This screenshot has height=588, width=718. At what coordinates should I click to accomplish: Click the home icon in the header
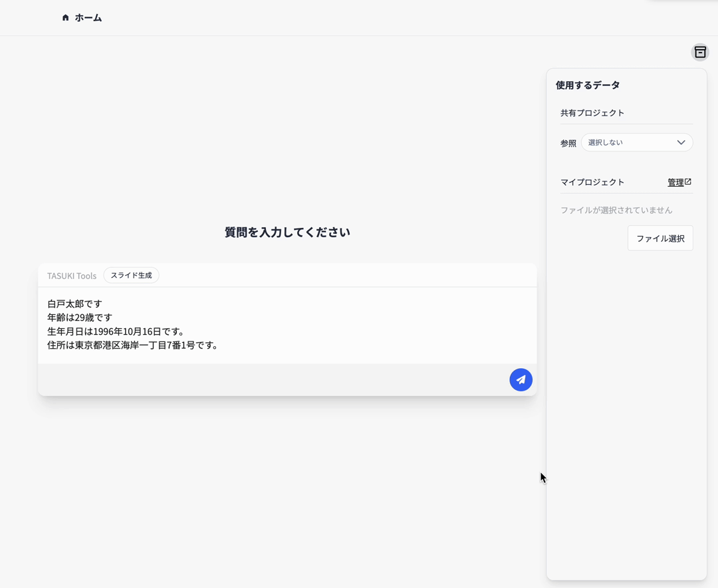pos(64,18)
